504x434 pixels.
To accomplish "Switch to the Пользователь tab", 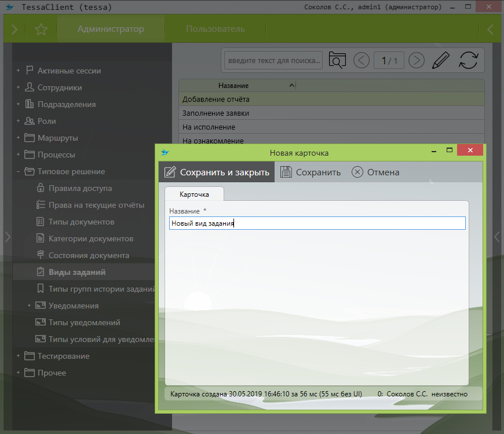I will [x=215, y=29].
